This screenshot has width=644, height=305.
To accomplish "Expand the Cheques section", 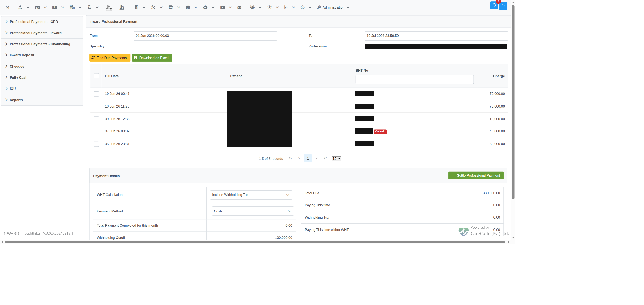I will click(x=42, y=67).
